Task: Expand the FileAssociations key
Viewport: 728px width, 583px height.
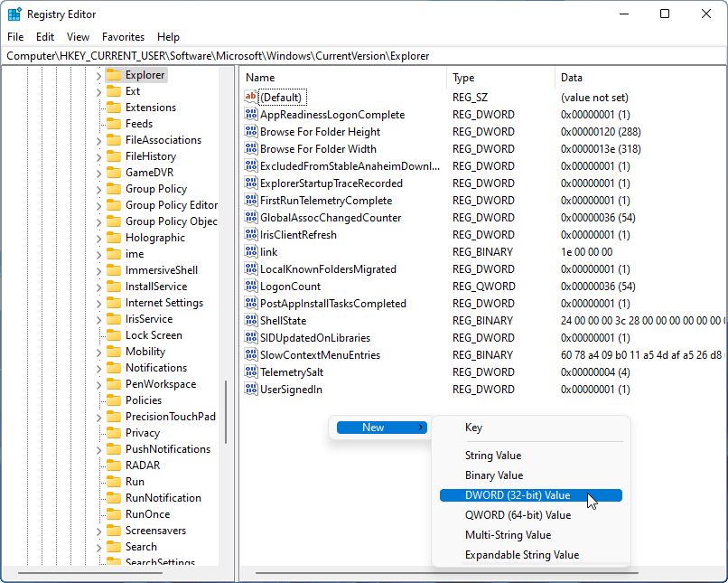Action: tap(98, 141)
